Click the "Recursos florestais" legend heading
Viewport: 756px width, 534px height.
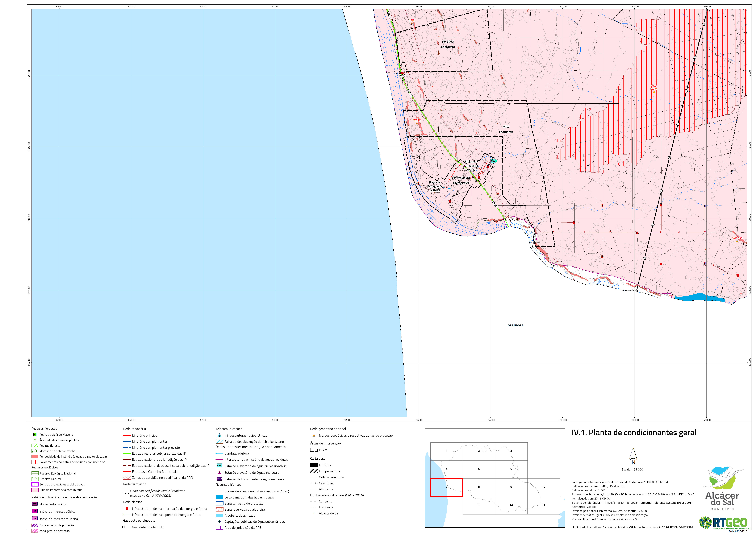coord(44,429)
